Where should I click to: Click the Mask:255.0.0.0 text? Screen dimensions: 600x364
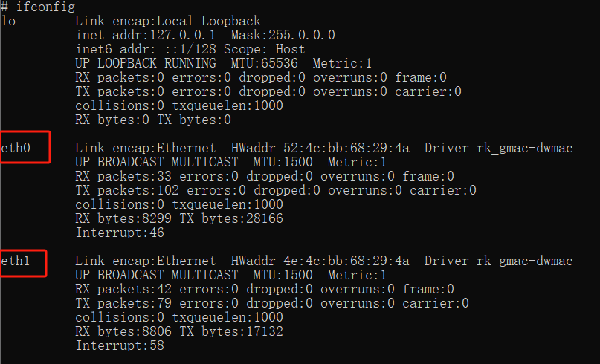click(x=283, y=35)
